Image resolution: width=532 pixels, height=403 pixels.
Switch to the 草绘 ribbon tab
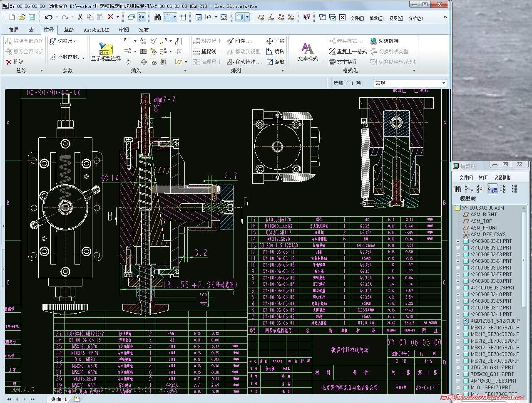tap(69, 30)
